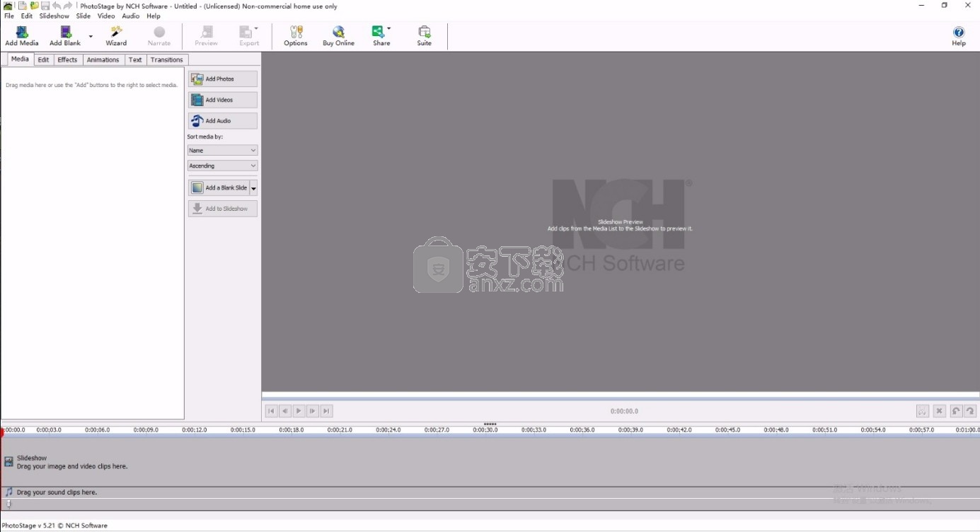The image size is (980, 532).
Task: Open the Video menu
Action: (x=106, y=16)
